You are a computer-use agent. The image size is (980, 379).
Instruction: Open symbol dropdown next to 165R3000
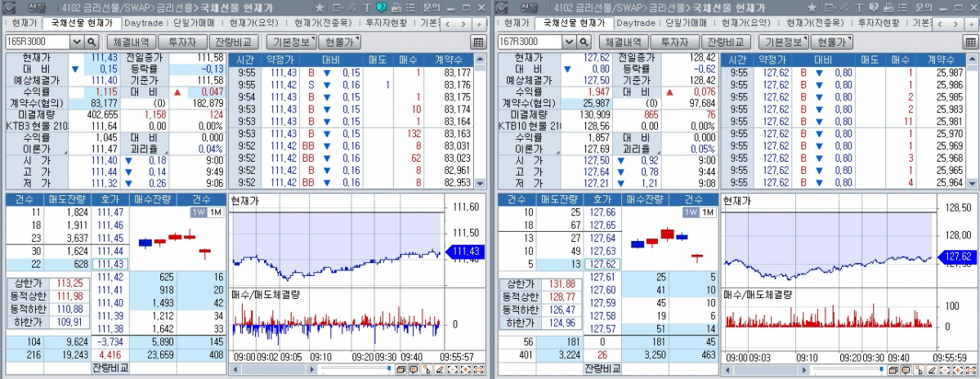point(77,42)
